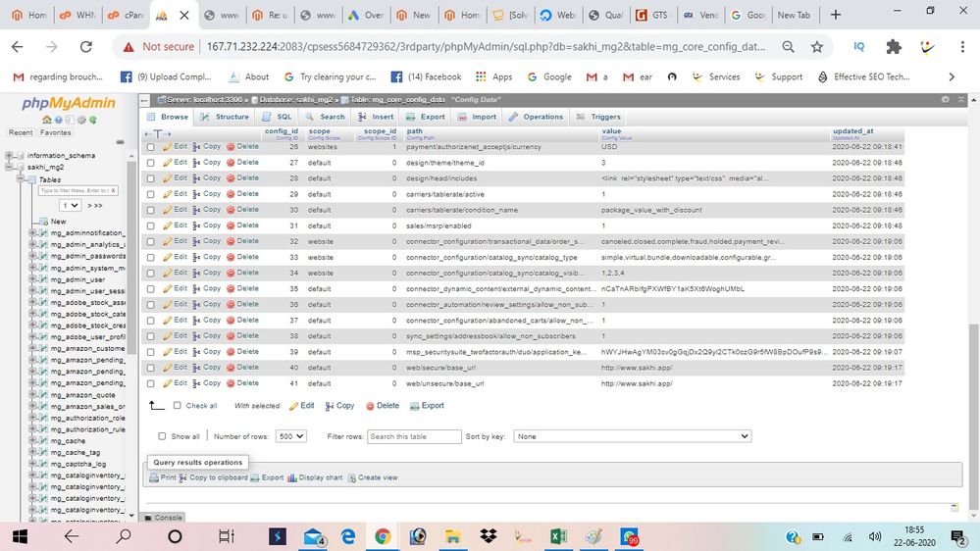Open Excel from the Windows taskbar
The height and width of the screenshot is (551, 980).
pyautogui.click(x=558, y=536)
